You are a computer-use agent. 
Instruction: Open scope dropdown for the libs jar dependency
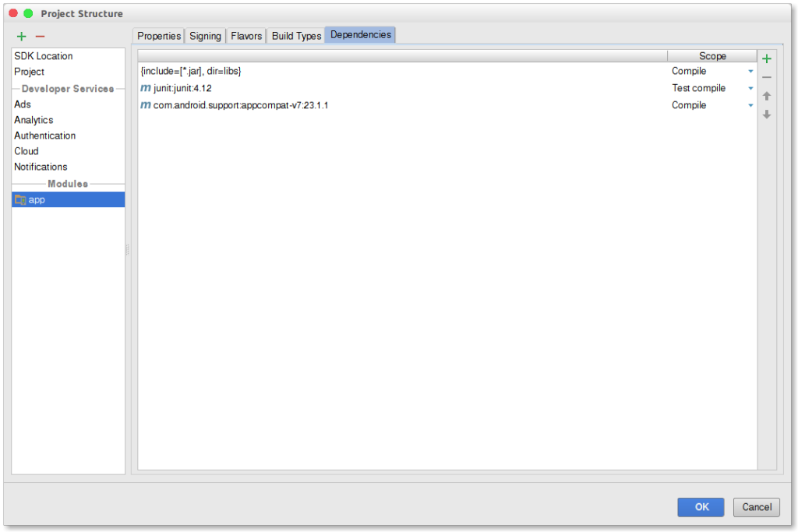(x=750, y=71)
